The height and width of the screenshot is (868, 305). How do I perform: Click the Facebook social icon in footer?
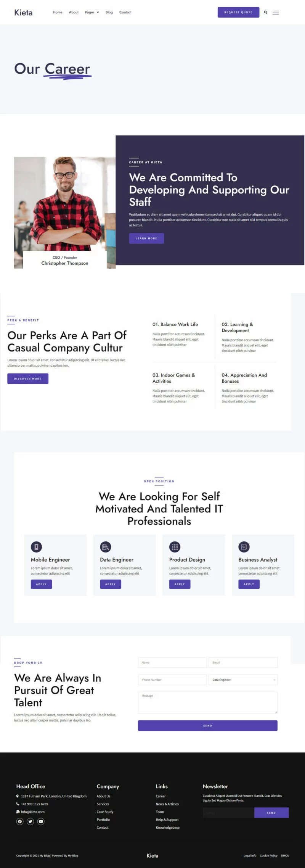20,821
